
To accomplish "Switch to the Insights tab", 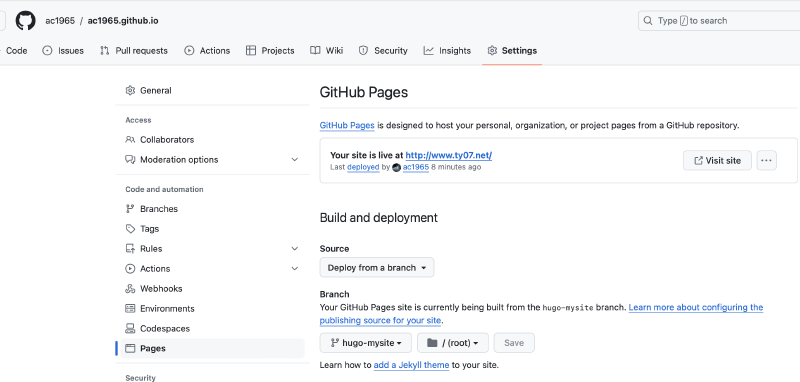I will (x=447, y=51).
